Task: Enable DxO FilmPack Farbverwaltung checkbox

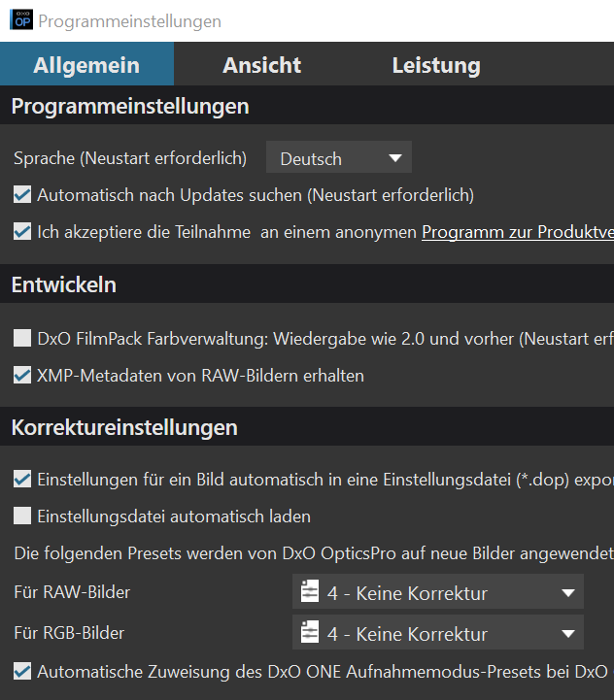Action: 22,339
